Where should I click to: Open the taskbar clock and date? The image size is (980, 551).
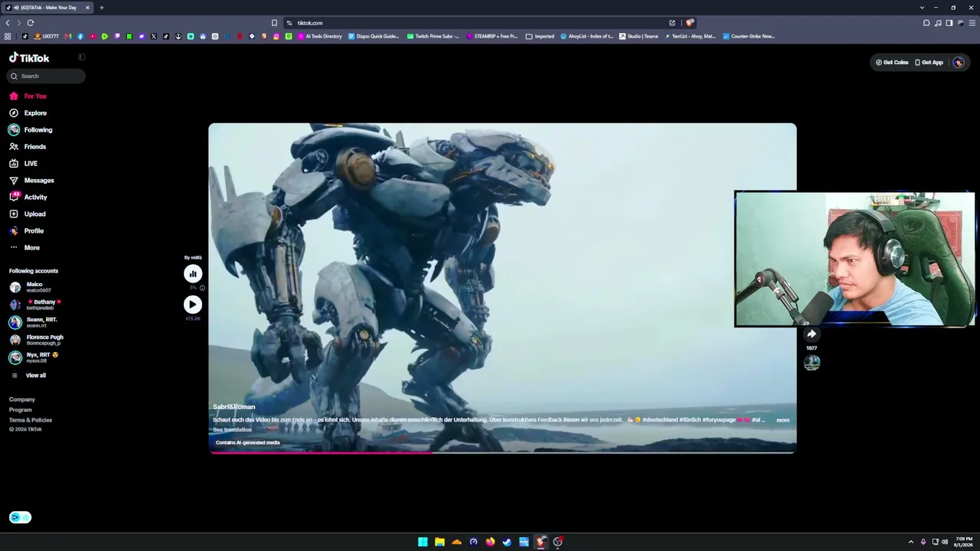[x=964, y=542]
